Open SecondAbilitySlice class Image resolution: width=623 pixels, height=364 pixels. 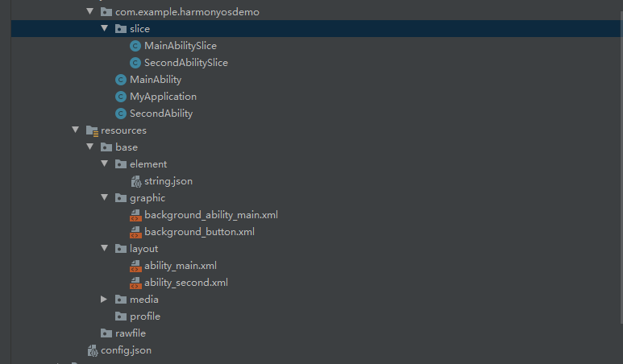(x=186, y=63)
